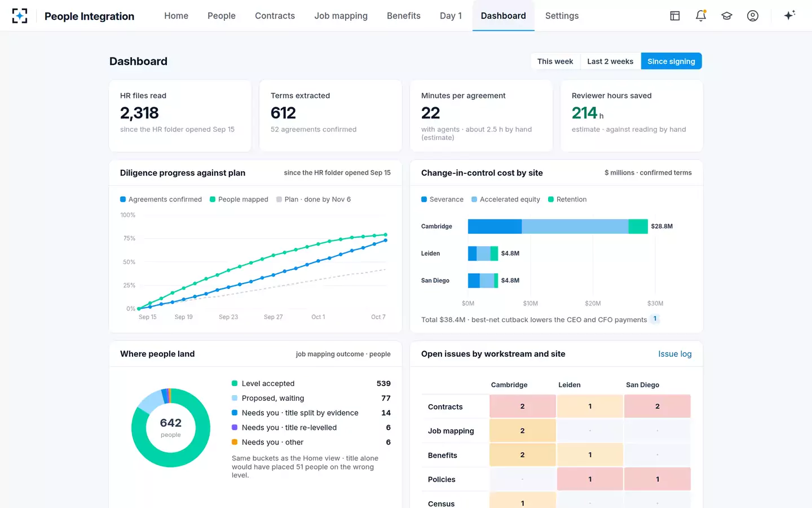The height and width of the screenshot is (508, 812).
Task: Click the Proposed, waiting legend swatch
Action: [x=235, y=398]
